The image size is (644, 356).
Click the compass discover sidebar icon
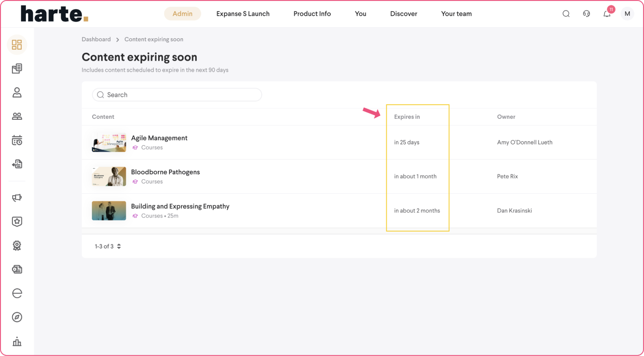click(17, 317)
